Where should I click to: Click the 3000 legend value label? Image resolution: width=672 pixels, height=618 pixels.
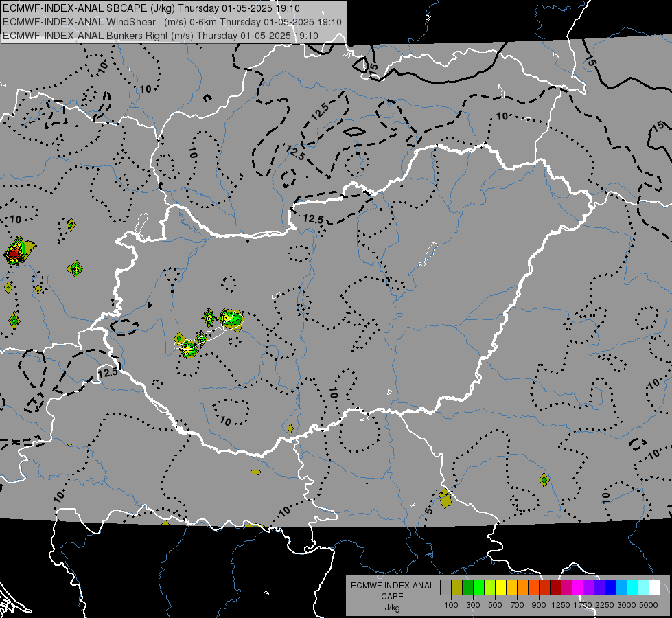coord(627,605)
